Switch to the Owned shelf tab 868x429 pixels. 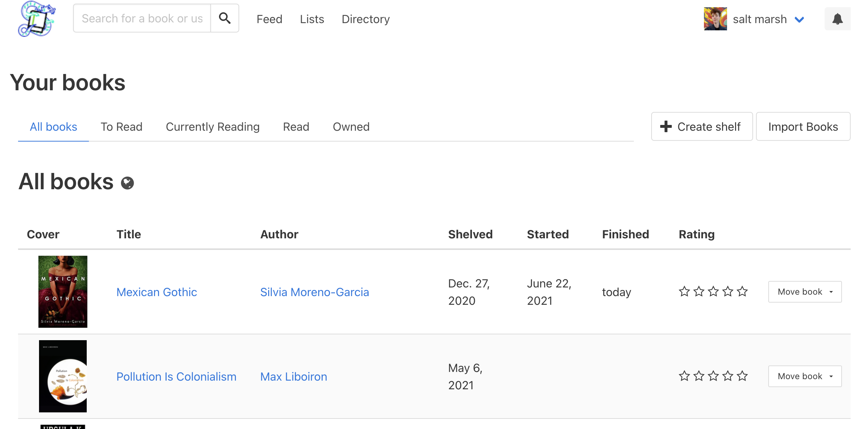[x=351, y=126]
